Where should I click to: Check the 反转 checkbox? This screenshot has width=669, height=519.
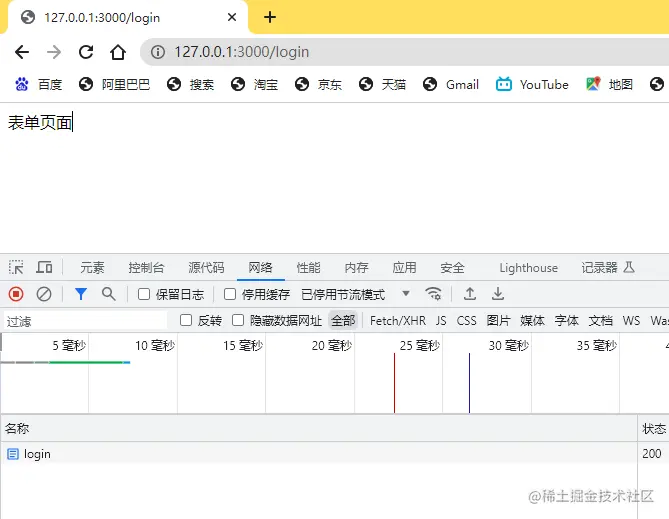pos(186,320)
